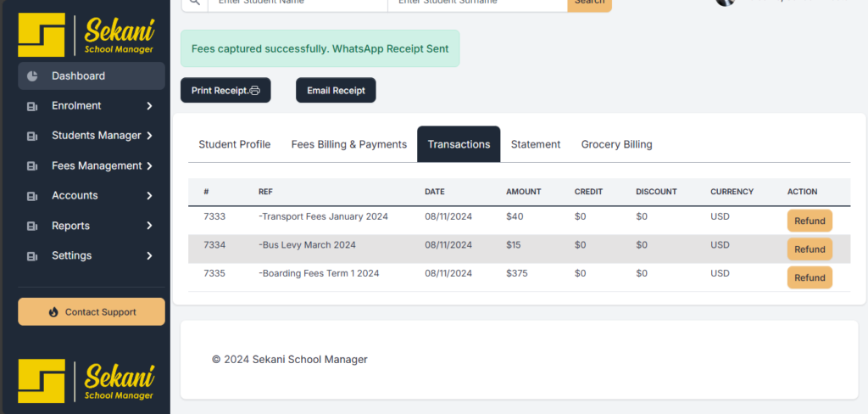Click the Contact Support button
Screen dimensions: 868x414
pos(92,312)
